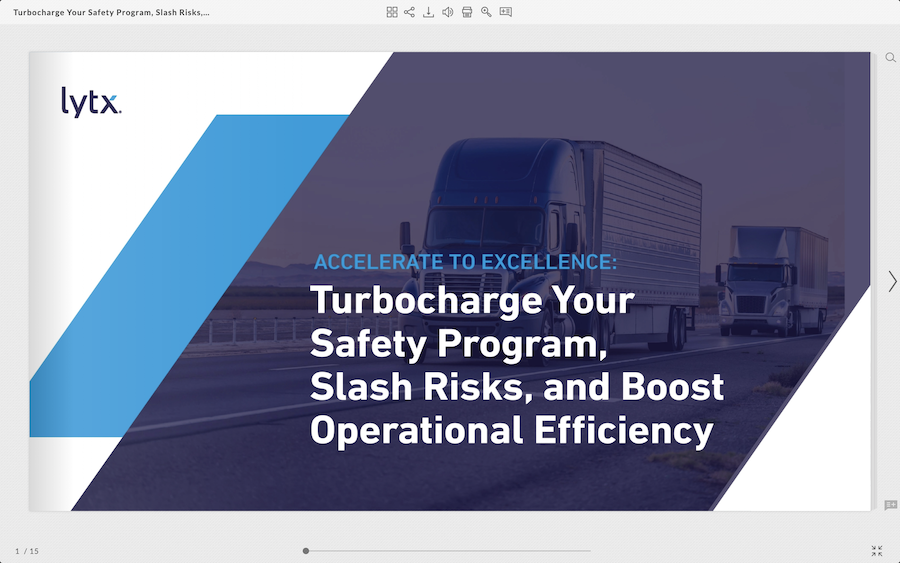Click the share icon in toolbar
This screenshot has height=563, width=900.
pos(410,12)
